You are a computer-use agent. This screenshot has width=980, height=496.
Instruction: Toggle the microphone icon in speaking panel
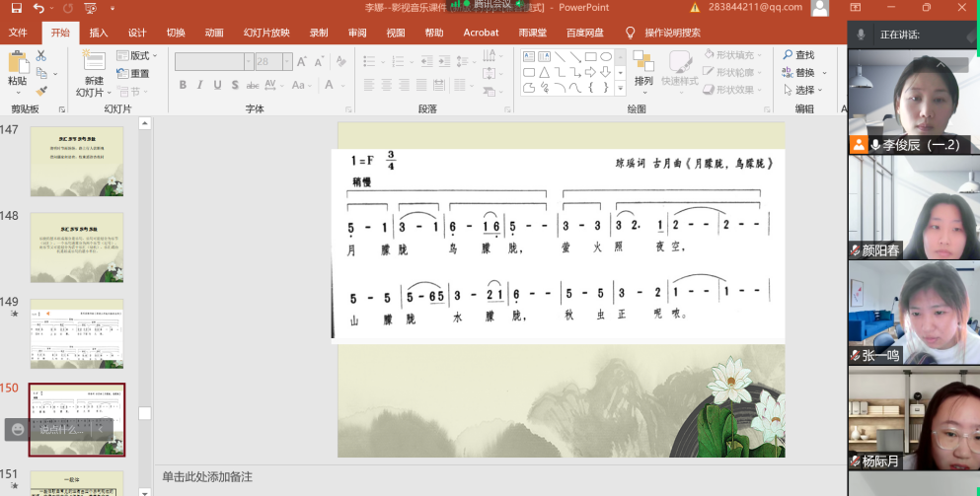(861, 35)
